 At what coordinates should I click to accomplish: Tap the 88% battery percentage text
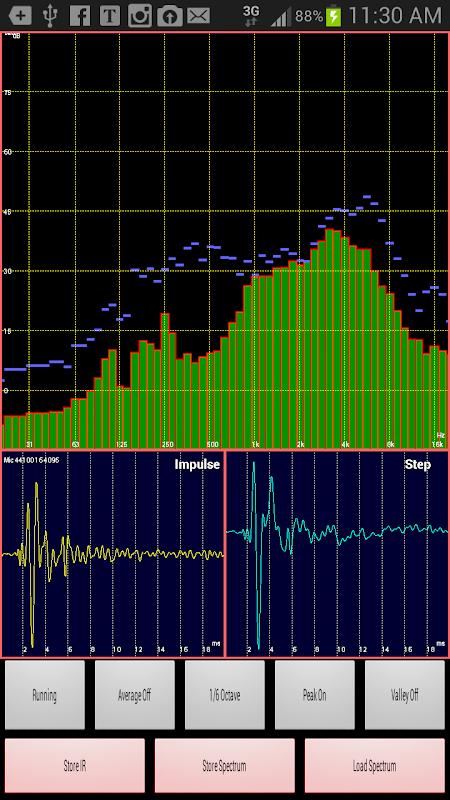[x=309, y=16]
